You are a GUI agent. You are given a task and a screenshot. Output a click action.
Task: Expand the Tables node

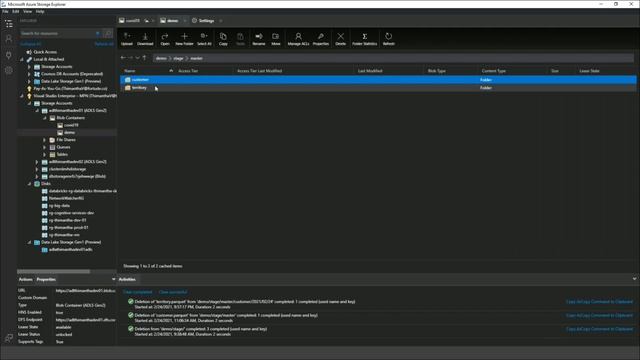point(45,155)
